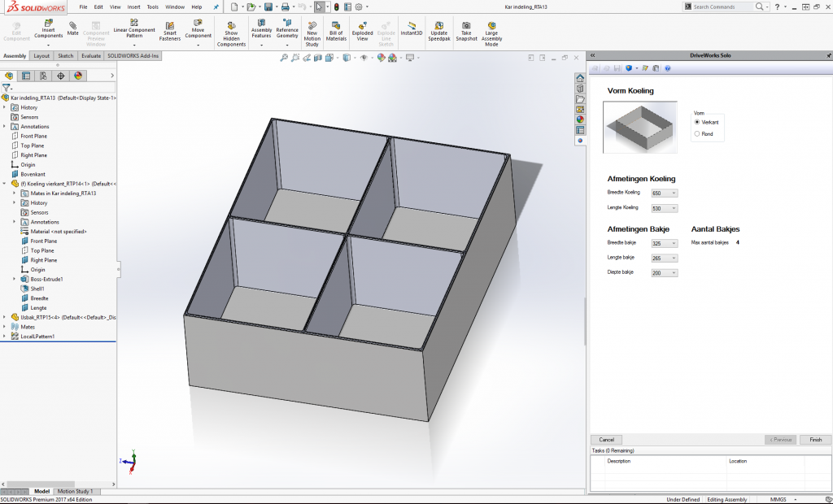Click the Rebuild traffic light icon
This screenshot has width=833, height=504.
coord(336,7)
